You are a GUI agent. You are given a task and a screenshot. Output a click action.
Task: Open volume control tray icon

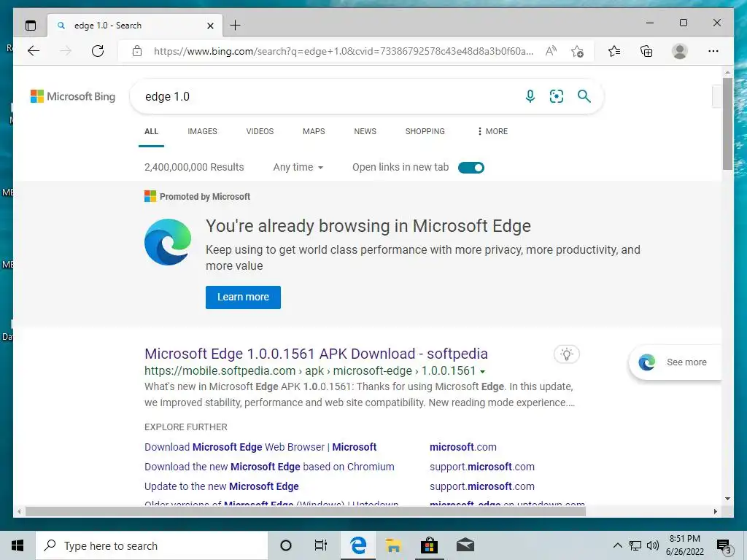(x=653, y=545)
